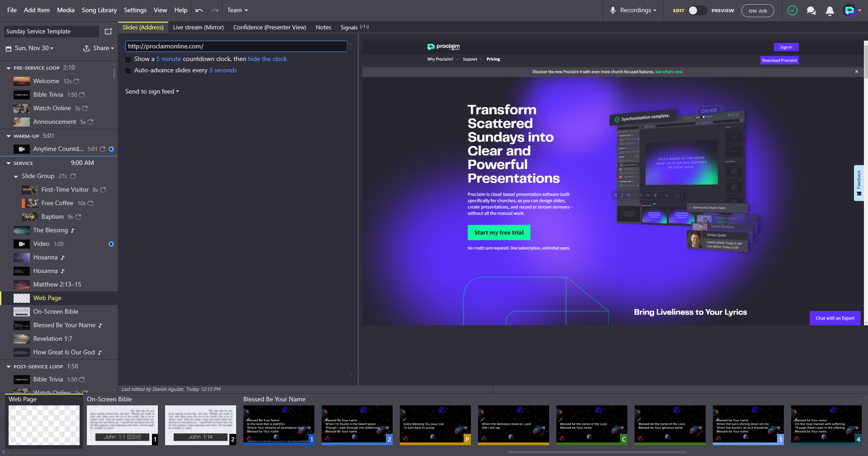Open the Help menu
This screenshot has height=456, width=868.
point(181,10)
